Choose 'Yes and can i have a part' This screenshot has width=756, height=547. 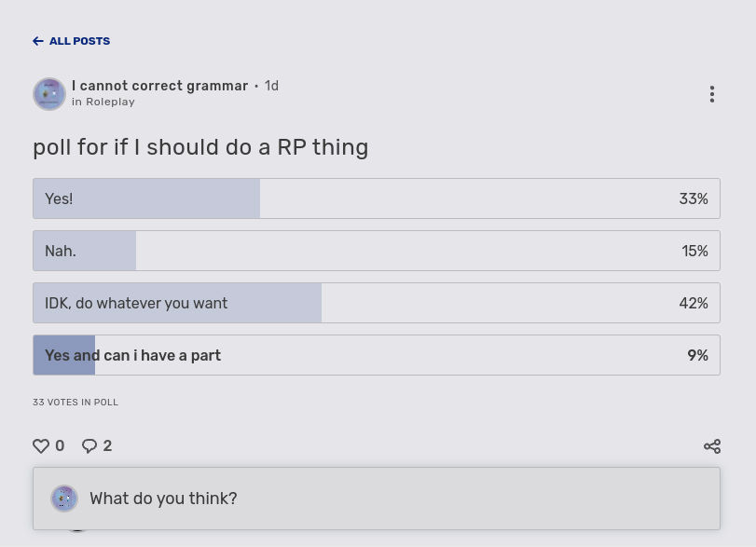(376, 355)
